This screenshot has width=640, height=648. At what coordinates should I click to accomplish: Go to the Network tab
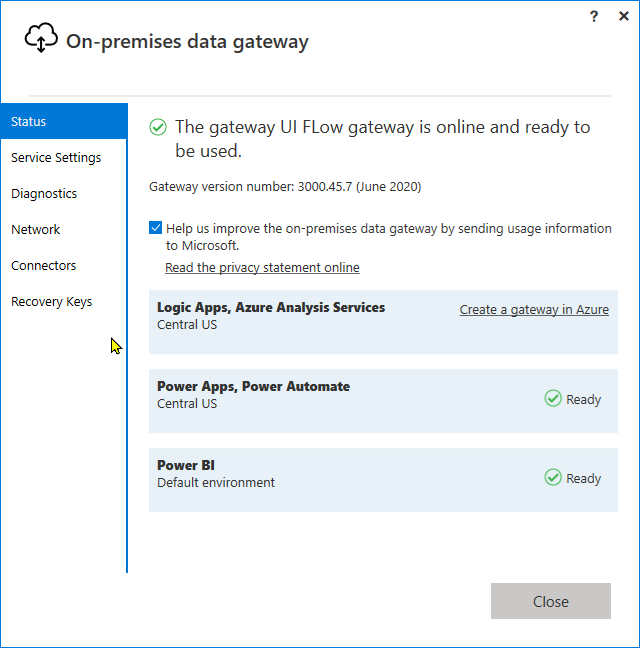[64, 229]
